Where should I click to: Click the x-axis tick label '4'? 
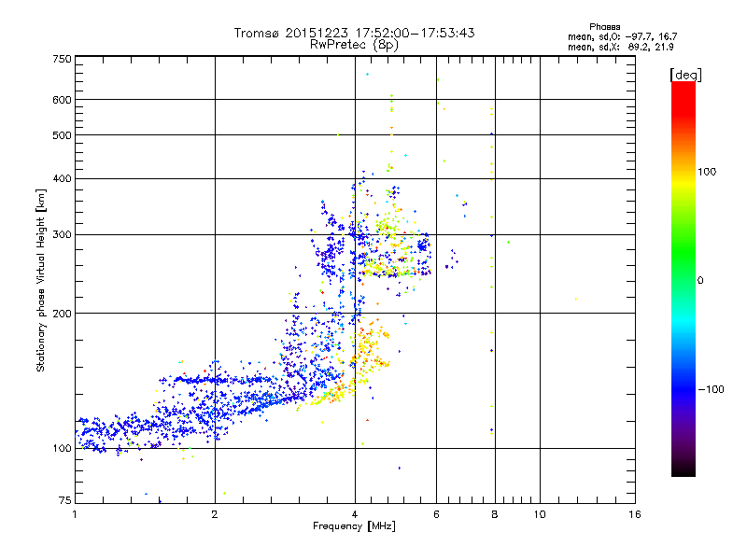355,514
